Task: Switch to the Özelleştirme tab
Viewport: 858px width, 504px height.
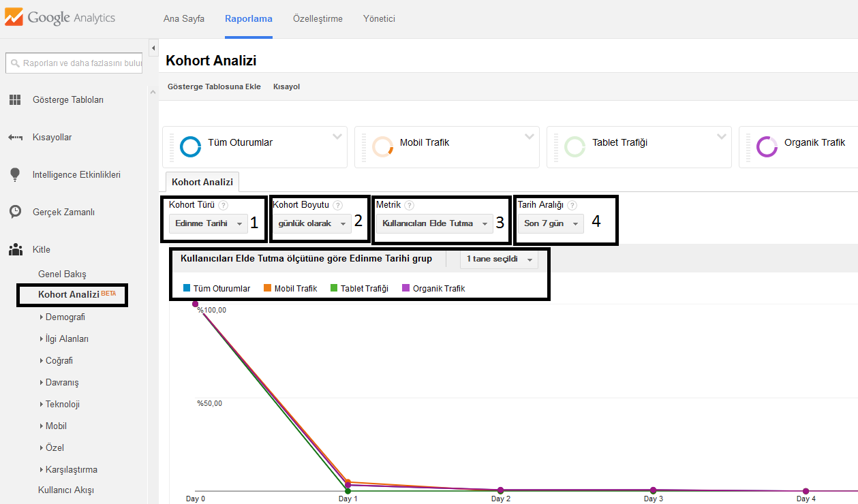Action: (x=318, y=18)
